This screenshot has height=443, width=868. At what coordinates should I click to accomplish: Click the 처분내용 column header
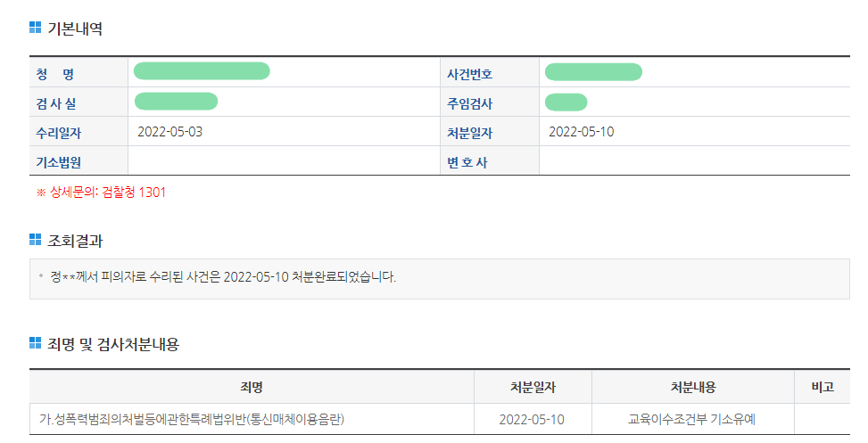[693, 387]
